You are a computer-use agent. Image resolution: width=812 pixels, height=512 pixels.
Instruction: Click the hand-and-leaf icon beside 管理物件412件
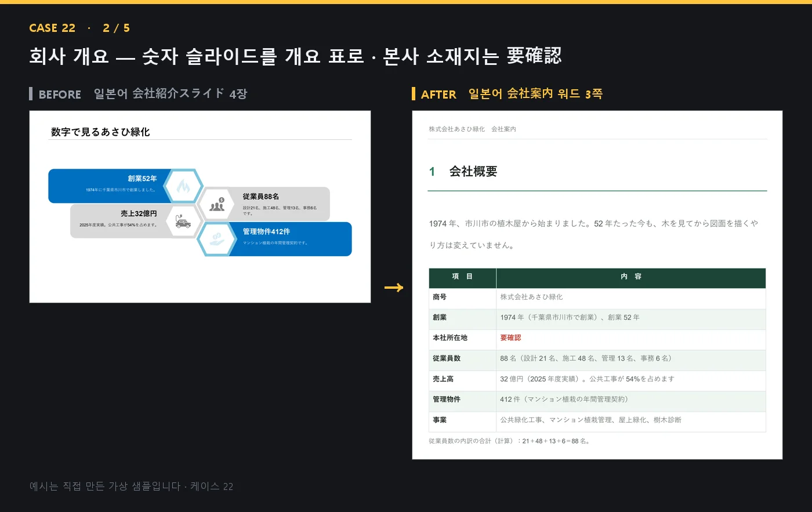[217, 238]
